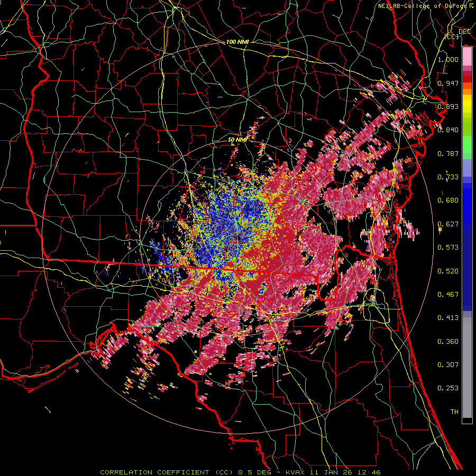Select the 0.360 scale value
476x476 pixels.
[448, 342]
